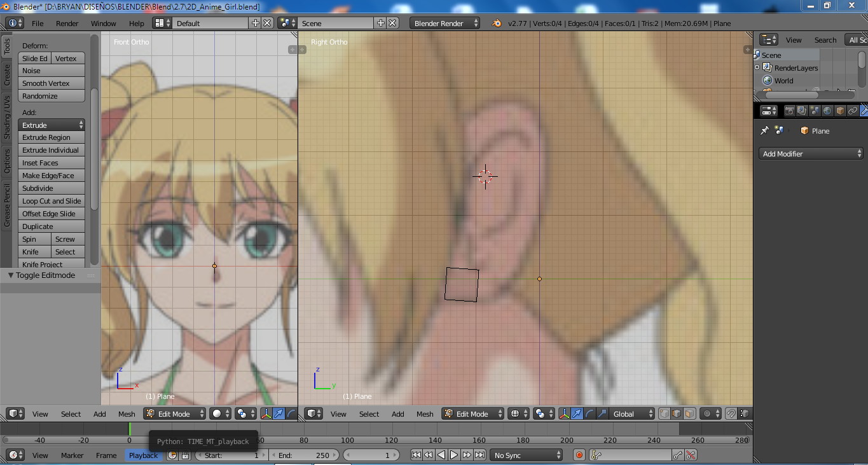Open pivot point menu in Right Ortho header
868x465 pixels.
(x=542, y=413)
